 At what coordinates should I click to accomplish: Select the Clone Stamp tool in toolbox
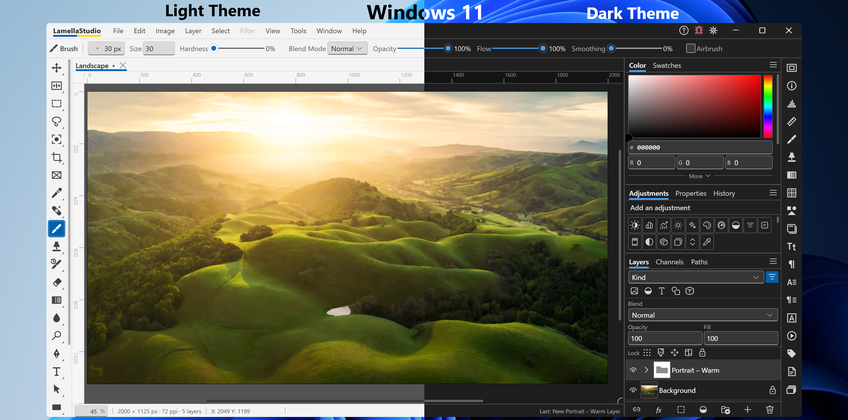coord(56,246)
